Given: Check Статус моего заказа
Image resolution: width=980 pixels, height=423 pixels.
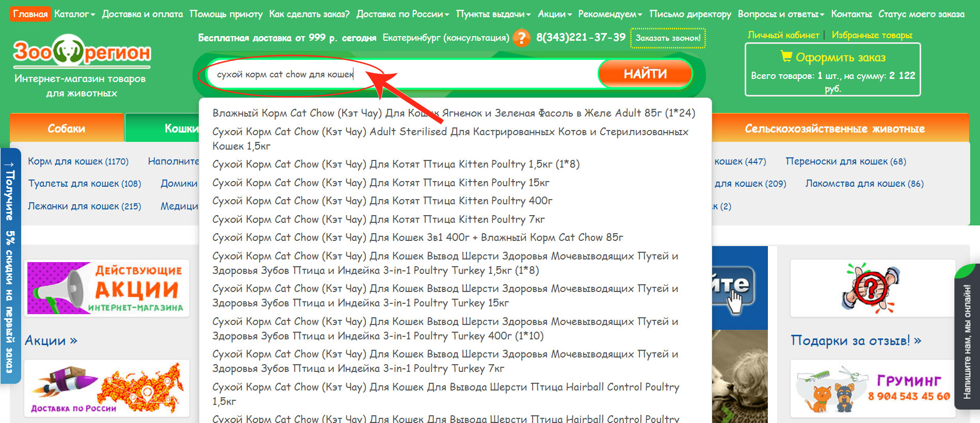Looking at the screenshot, I should [x=921, y=14].
